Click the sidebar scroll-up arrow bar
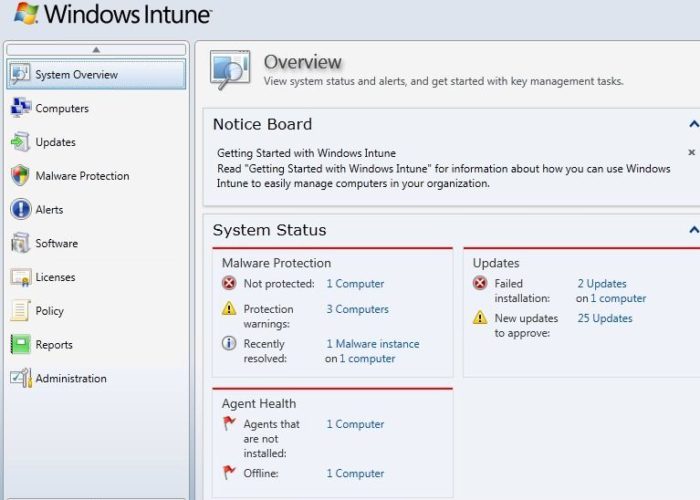The image size is (700, 500). tap(96, 50)
